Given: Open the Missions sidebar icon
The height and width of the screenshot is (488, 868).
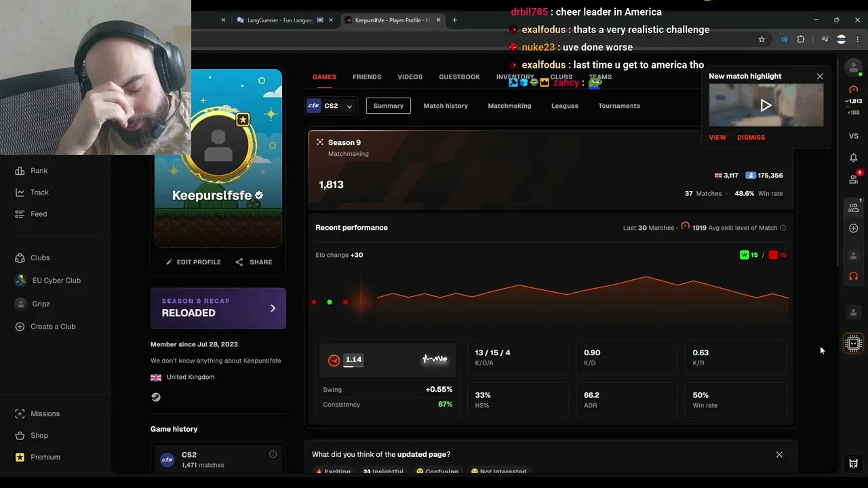Looking at the screenshot, I should point(20,414).
